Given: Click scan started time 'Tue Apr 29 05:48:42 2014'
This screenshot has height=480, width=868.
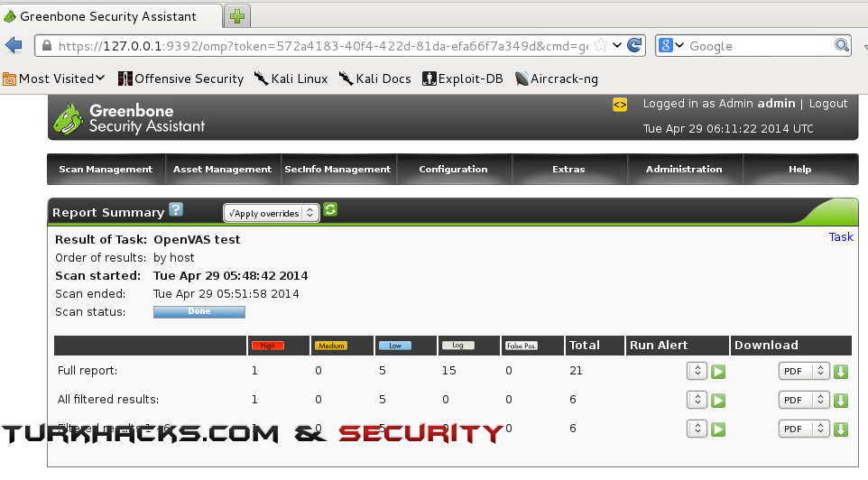Looking at the screenshot, I should pos(231,276).
